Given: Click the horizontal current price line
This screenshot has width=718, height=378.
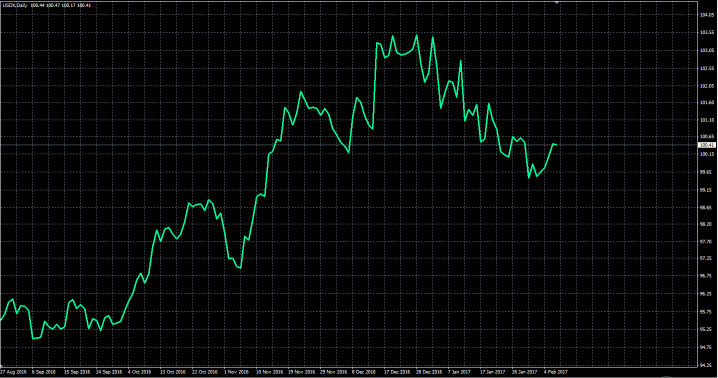Looking at the screenshot, I should 348,145.
